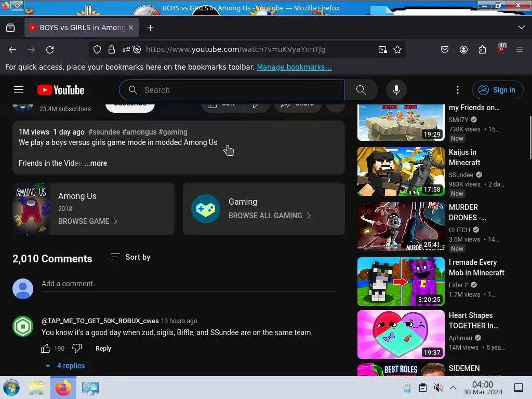
Task: Open the YouTube guide hamburger menu
Action: [x=19, y=90]
